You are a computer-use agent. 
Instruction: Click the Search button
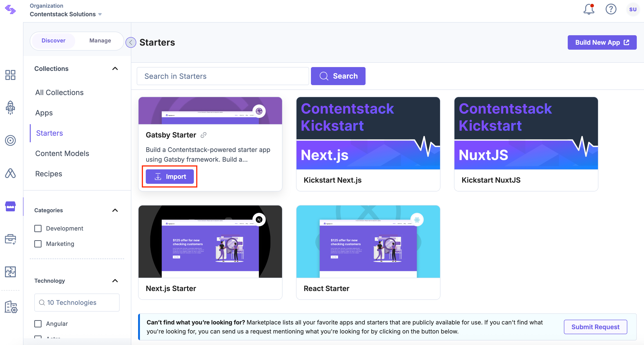[x=338, y=76]
